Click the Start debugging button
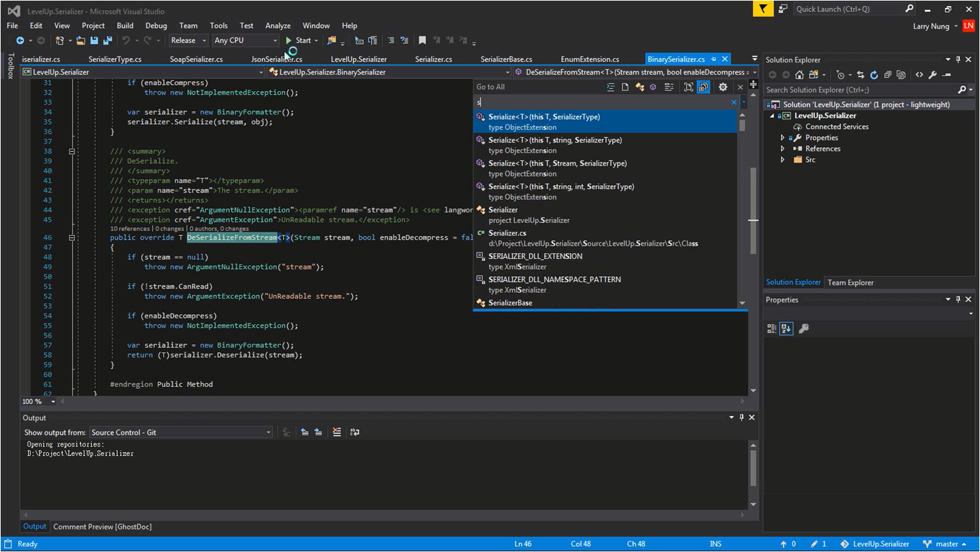The width and height of the screenshot is (980, 552). (x=299, y=41)
